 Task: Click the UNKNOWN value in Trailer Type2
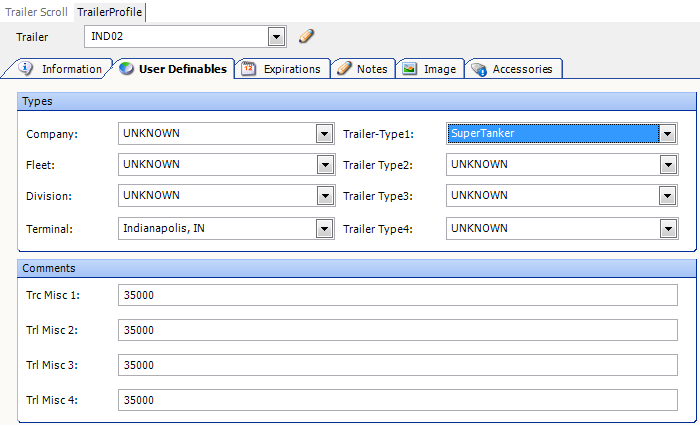479,164
